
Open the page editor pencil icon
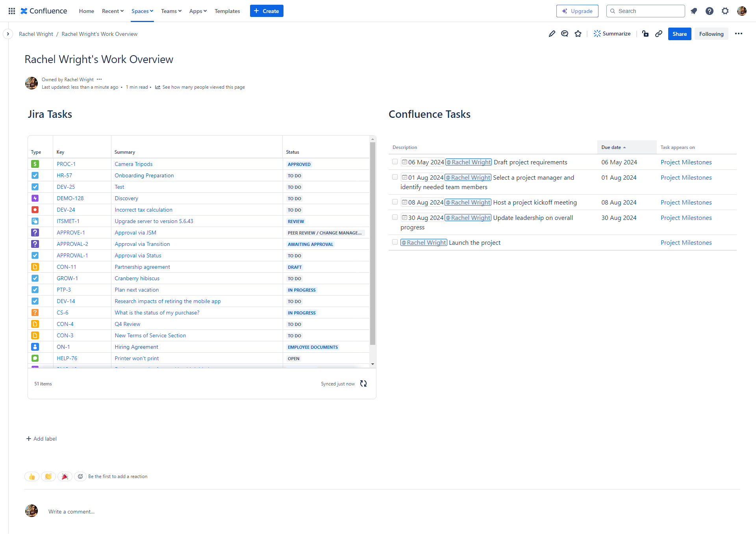click(552, 34)
